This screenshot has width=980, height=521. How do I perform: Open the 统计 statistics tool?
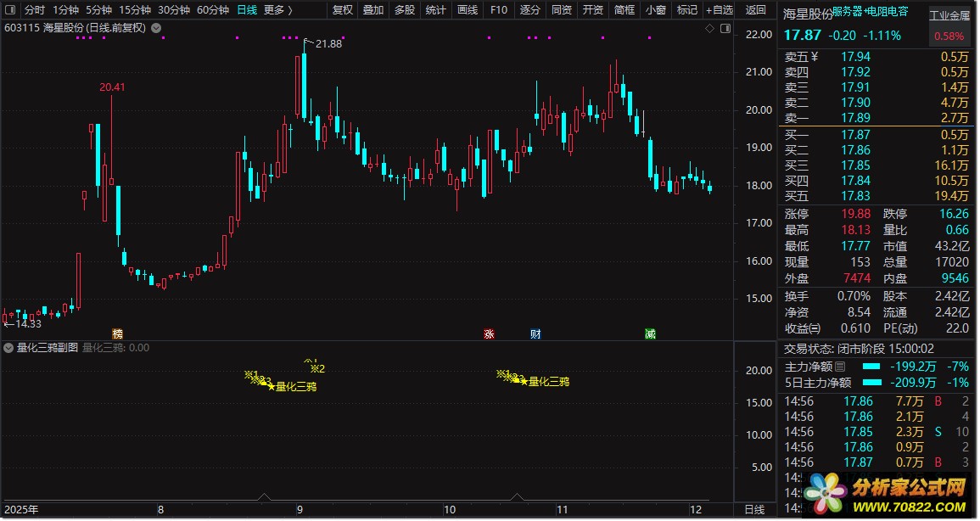point(435,10)
